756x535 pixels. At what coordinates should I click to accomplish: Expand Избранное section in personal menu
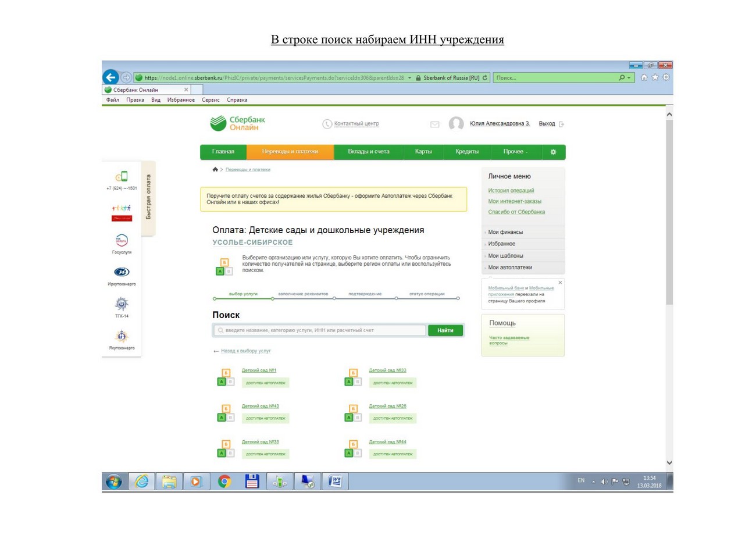[x=523, y=244]
